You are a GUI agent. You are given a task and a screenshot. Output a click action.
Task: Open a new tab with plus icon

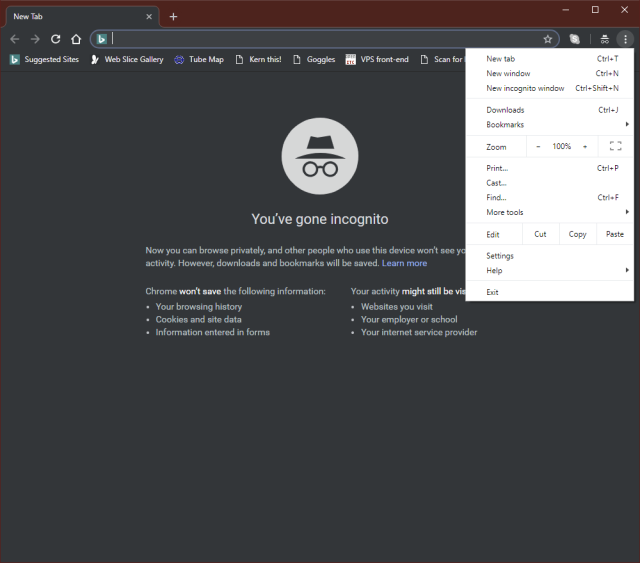tap(173, 17)
